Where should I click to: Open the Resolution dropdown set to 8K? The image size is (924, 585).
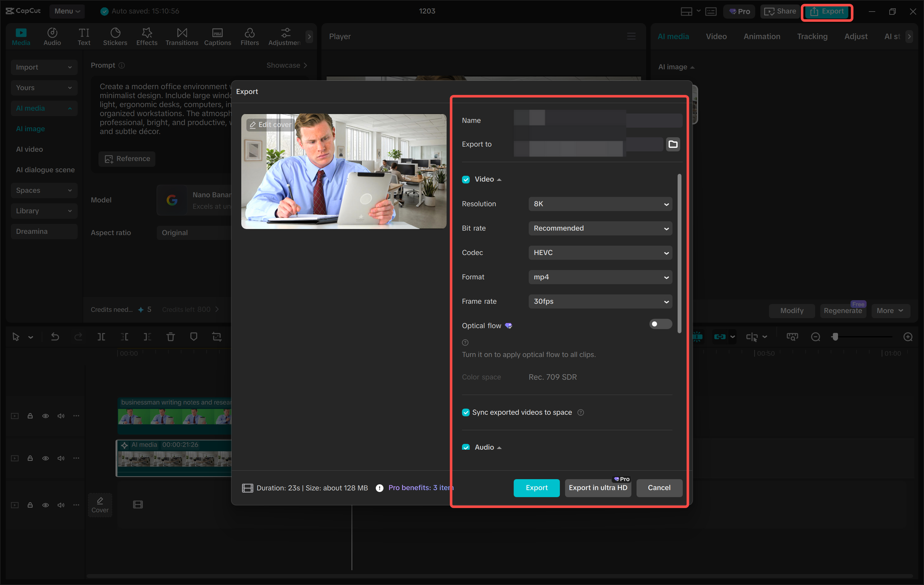[600, 204]
